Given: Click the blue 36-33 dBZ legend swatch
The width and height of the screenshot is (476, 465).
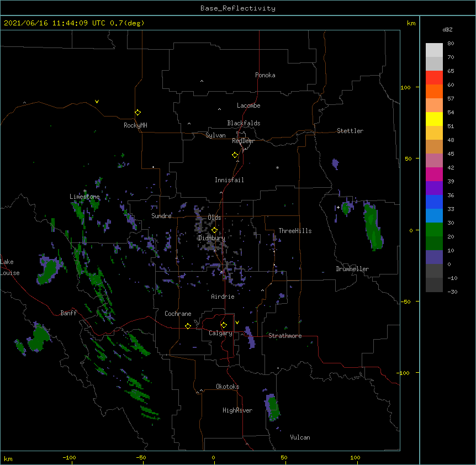Looking at the screenshot, I should [x=434, y=202].
